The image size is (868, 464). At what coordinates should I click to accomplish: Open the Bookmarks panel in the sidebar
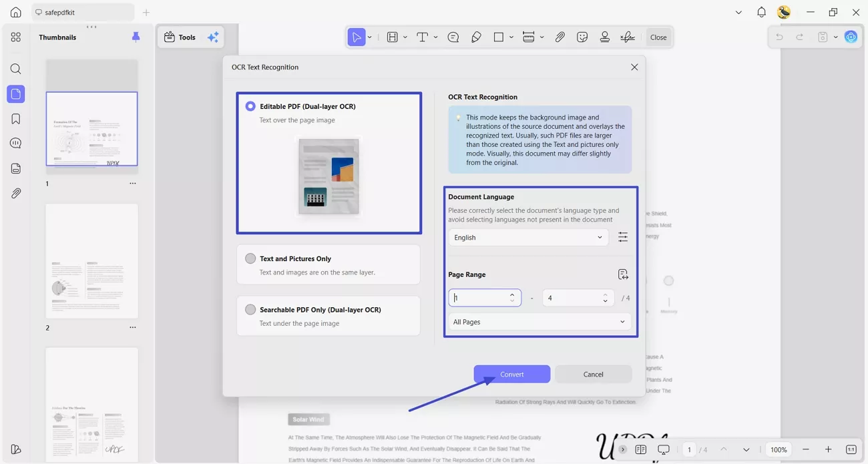point(15,118)
